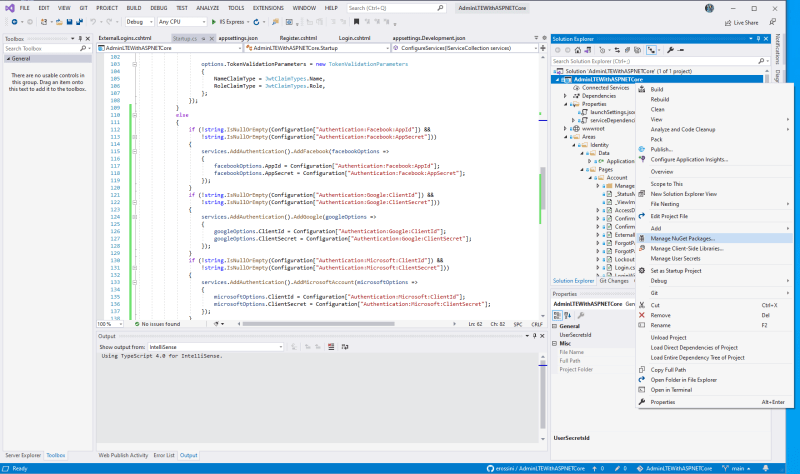Toggle auto-hide pin on Output panel
The width and height of the screenshot is (800, 474).
point(535,336)
